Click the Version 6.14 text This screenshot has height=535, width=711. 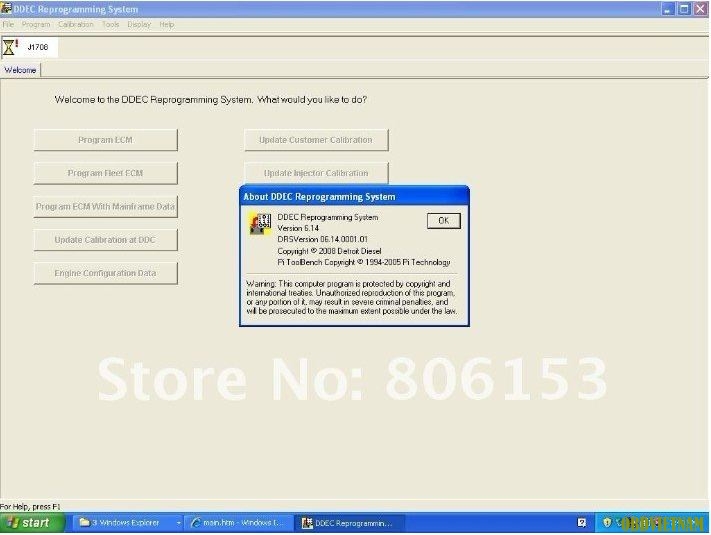pos(298,228)
